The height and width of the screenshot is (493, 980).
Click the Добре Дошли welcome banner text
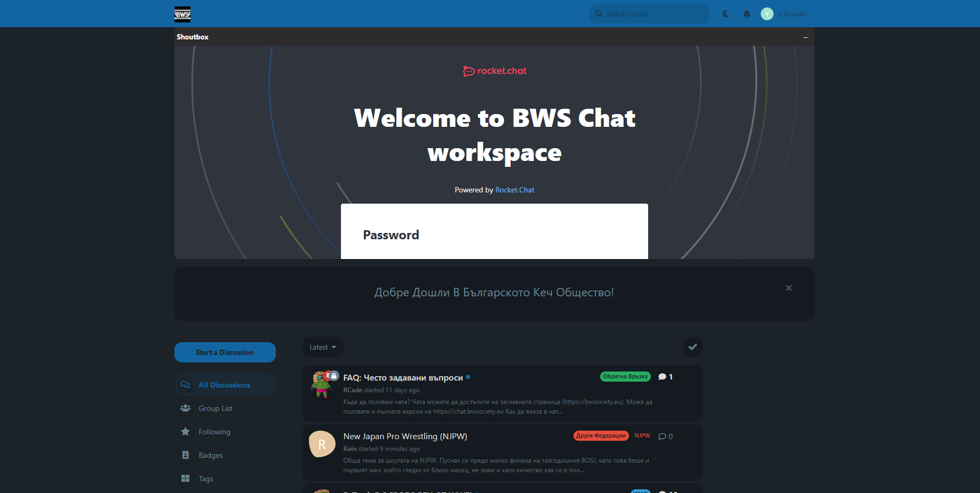[x=494, y=292]
